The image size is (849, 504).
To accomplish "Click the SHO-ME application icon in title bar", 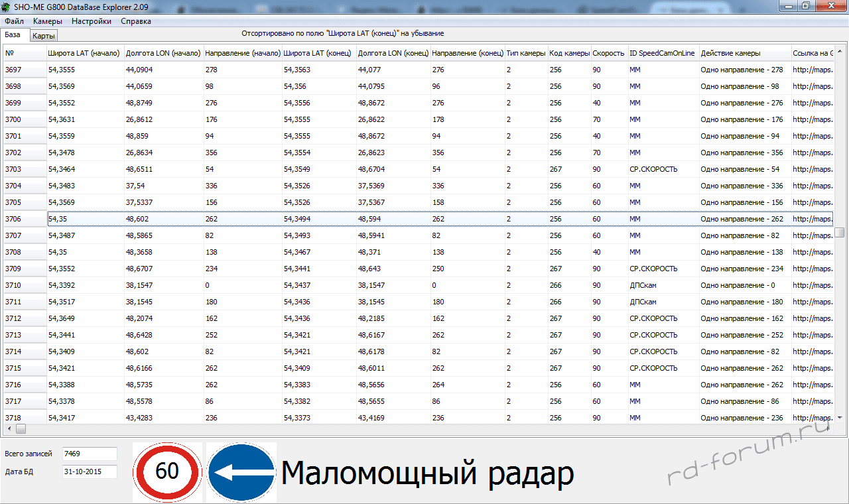I will [7, 5].
